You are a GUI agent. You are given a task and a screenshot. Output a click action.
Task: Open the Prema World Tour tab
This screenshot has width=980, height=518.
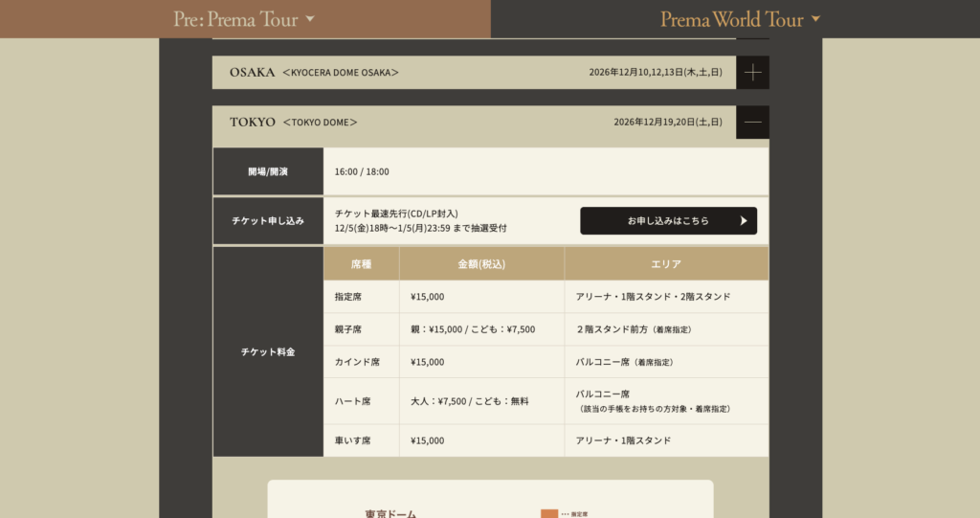click(x=731, y=19)
